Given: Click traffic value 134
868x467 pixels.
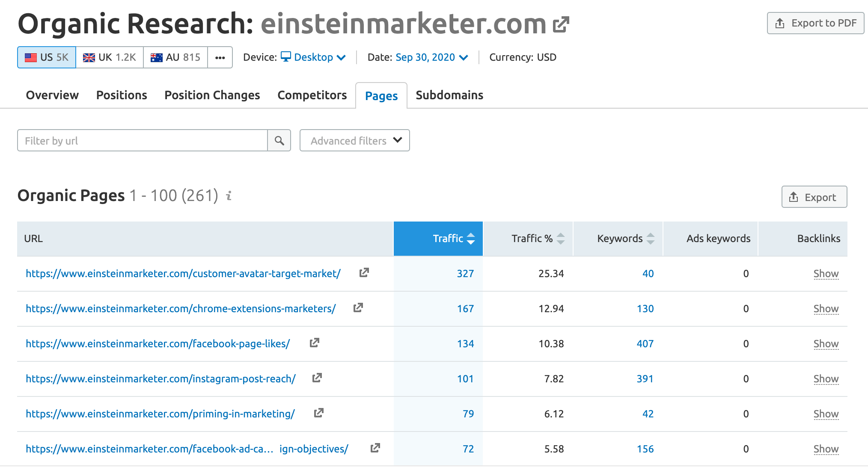Looking at the screenshot, I should pos(465,343).
